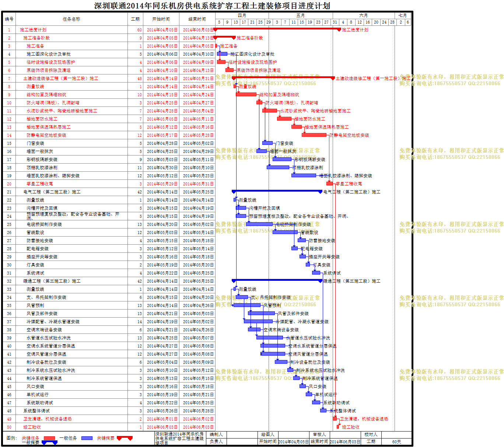
Task: Click the red Gantt bar for 结构加固及隔墙砌筑
Action: click(246, 94)
